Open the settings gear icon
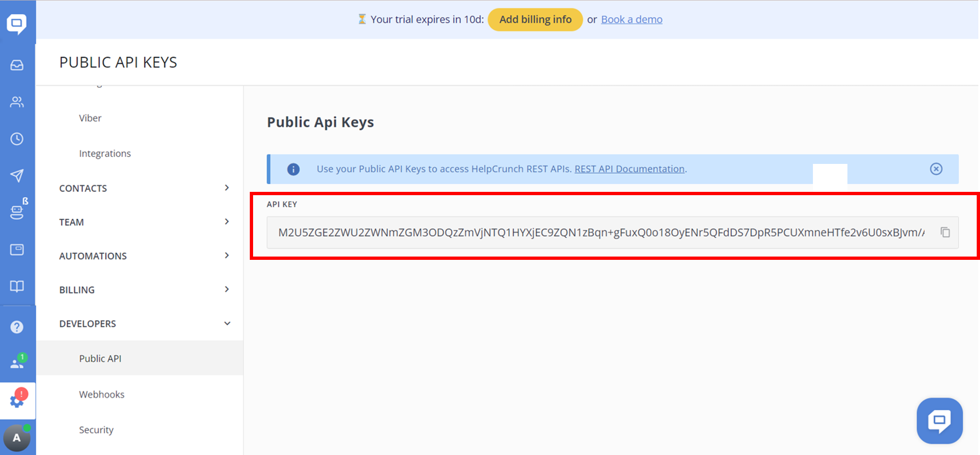Viewport: 980px width, 455px height. point(17,401)
